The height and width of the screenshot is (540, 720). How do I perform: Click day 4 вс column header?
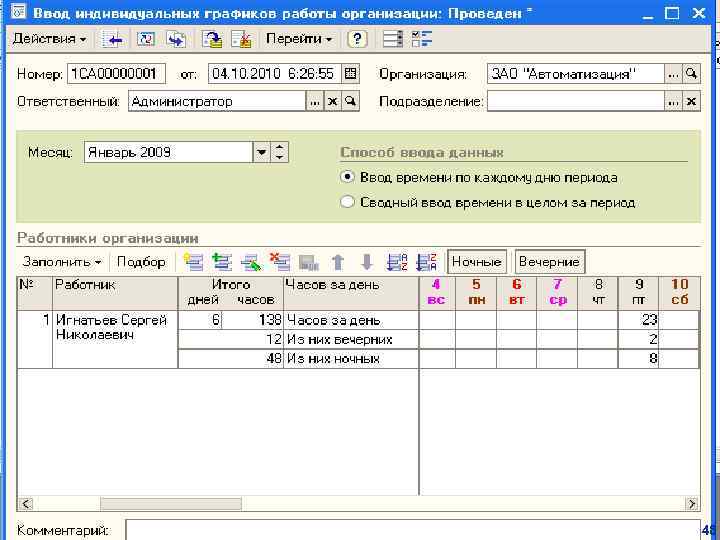[x=437, y=292]
